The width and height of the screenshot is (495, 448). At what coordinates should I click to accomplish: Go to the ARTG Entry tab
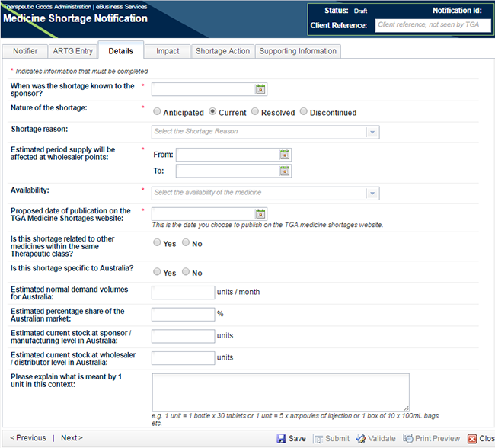(72, 51)
